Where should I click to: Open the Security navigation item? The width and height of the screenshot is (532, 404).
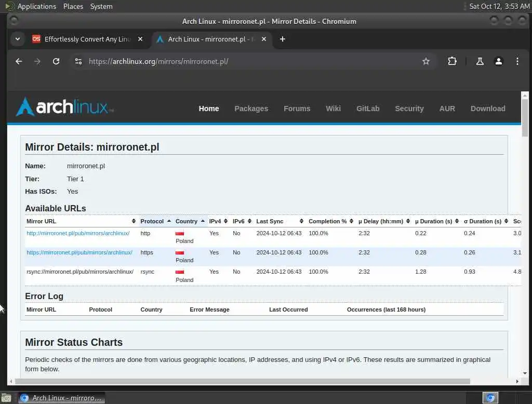coord(409,109)
